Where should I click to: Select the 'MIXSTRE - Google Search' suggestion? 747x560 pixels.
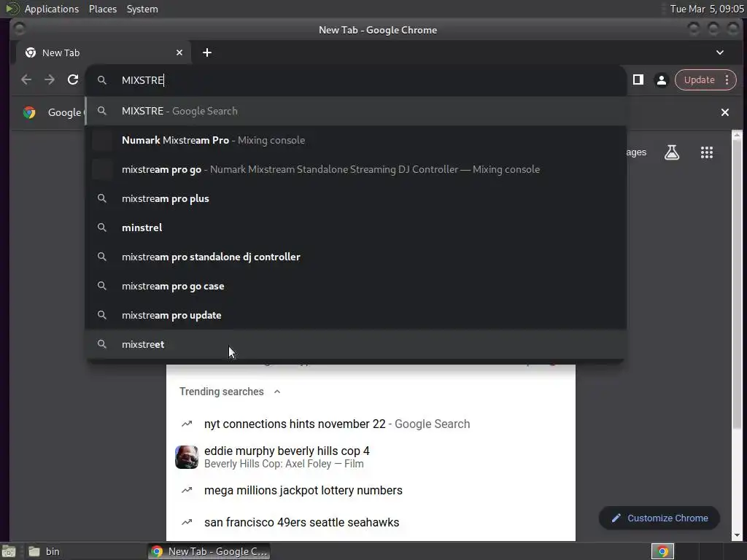(x=355, y=111)
